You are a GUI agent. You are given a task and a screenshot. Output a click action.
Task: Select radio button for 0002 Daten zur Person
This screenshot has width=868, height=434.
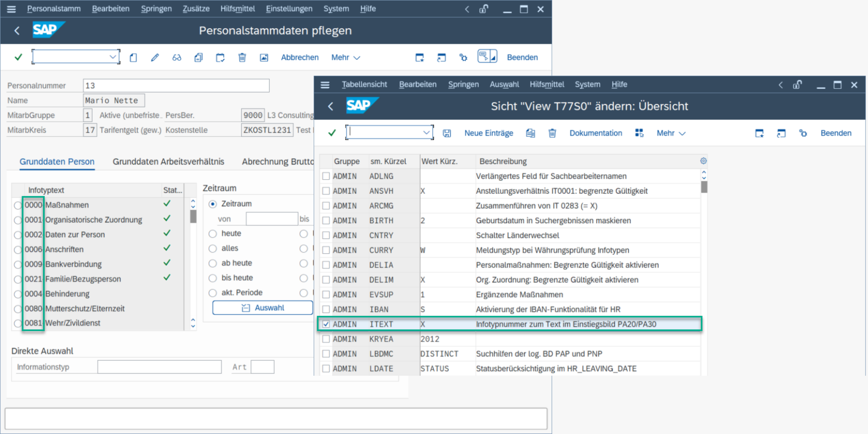18,235
